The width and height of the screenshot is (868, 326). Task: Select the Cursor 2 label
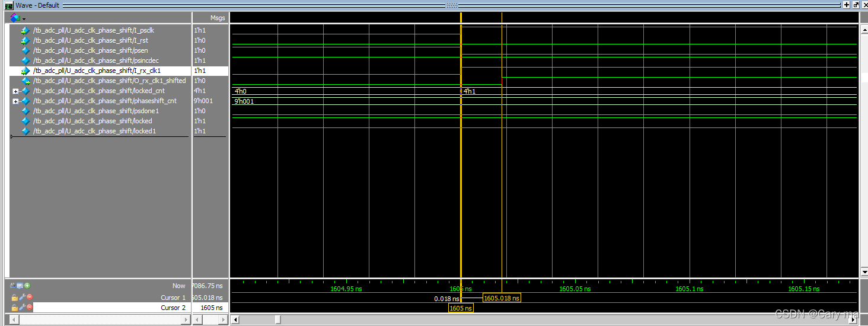pyautogui.click(x=173, y=308)
